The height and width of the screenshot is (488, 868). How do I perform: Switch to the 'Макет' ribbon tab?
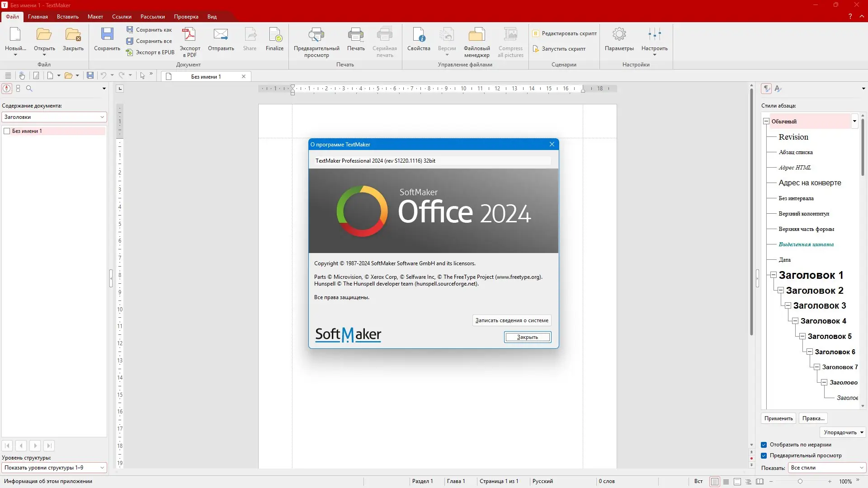(x=95, y=17)
